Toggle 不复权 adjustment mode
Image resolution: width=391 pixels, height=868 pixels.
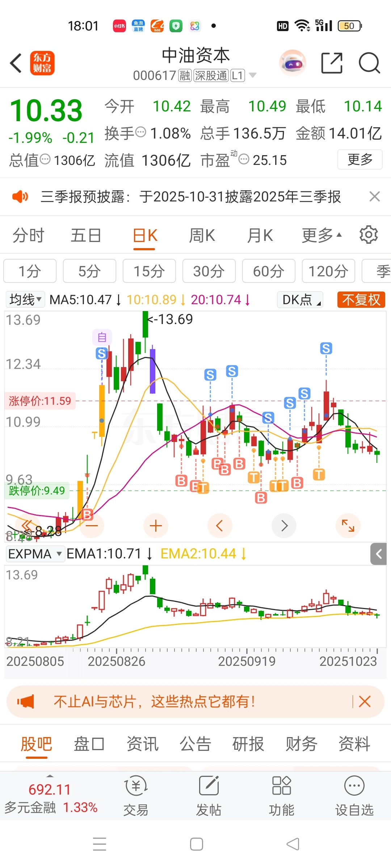click(361, 299)
